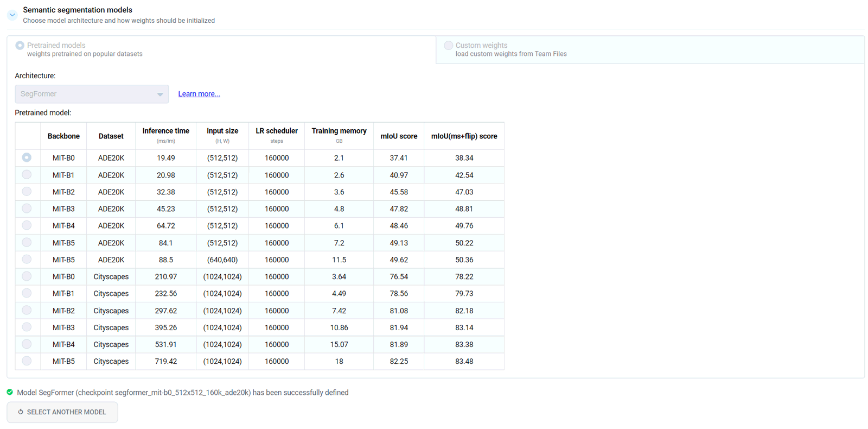Click the 3.64 training memory cell
The image size is (868, 429).
[339, 277]
